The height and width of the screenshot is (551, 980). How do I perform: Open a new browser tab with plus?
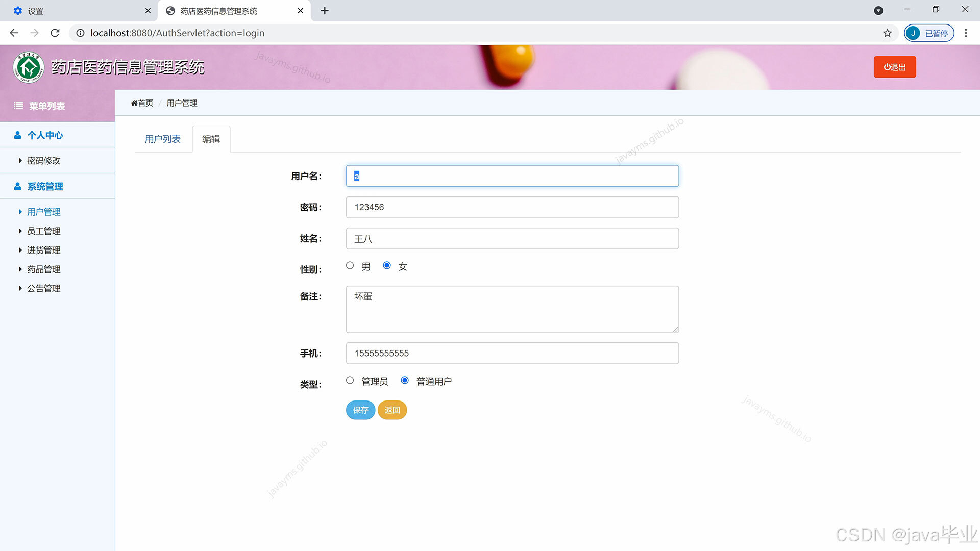point(325,11)
